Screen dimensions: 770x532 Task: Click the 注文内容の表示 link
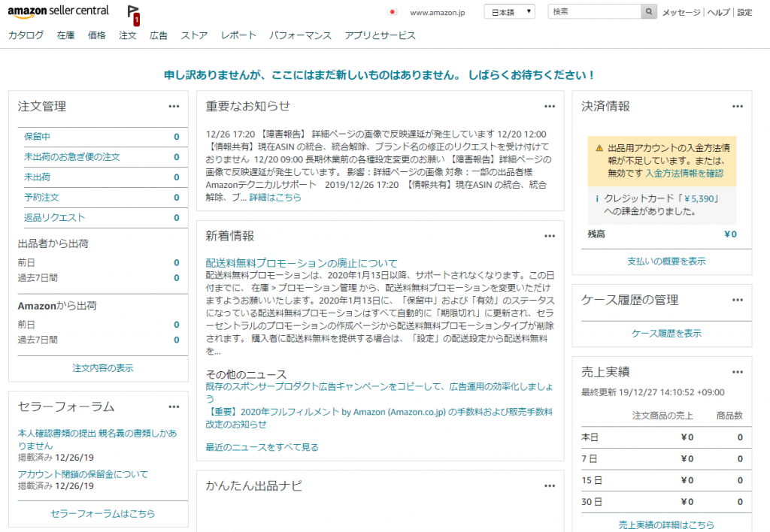[103, 368]
